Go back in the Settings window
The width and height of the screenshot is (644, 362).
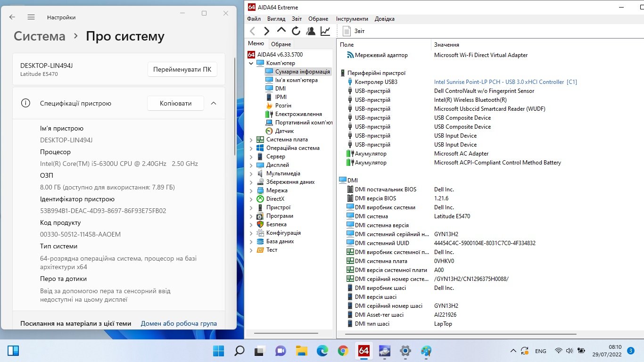point(12,17)
